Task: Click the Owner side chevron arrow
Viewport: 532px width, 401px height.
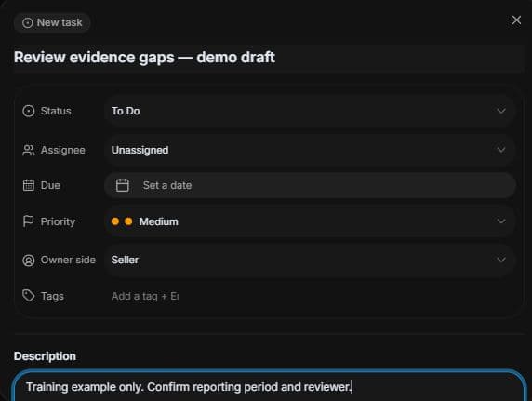Action: (x=501, y=260)
